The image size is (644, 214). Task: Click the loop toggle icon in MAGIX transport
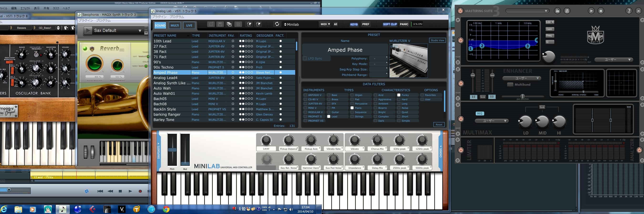coord(87,191)
